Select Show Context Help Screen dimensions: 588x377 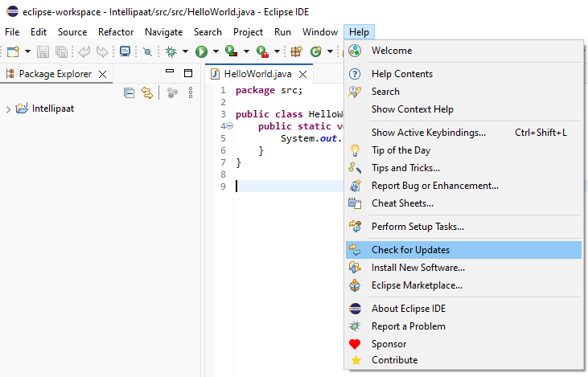463,109
